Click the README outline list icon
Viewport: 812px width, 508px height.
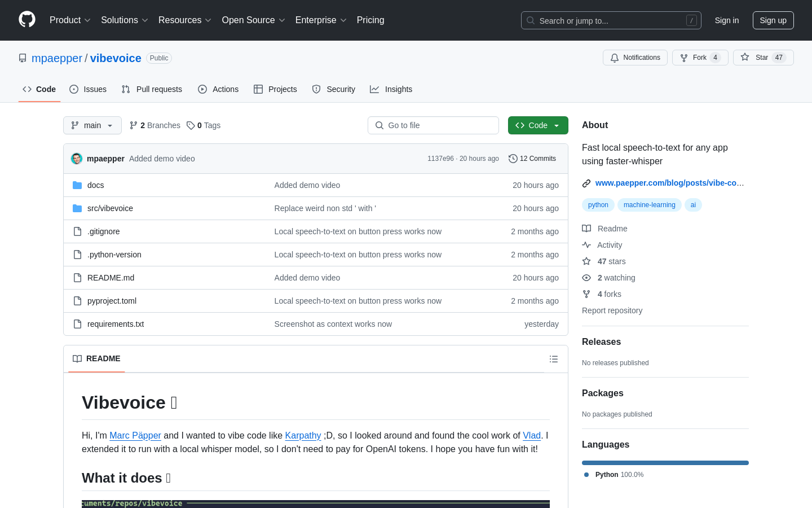click(x=554, y=359)
